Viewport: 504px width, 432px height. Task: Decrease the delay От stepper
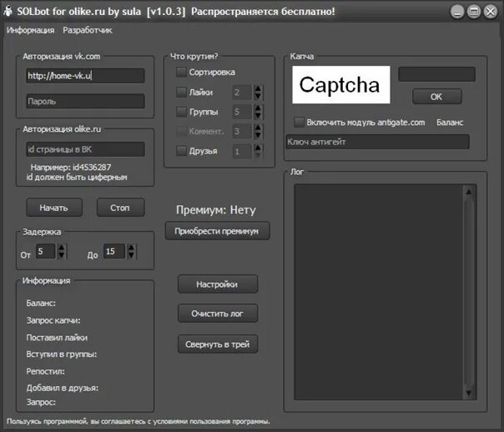click(62, 255)
